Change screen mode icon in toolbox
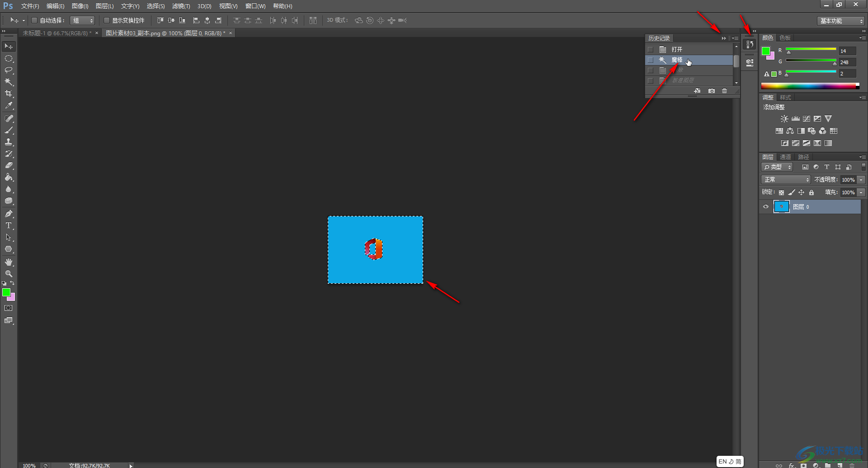Image resolution: width=868 pixels, height=468 pixels. pyautogui.click(x=9, y=321)
